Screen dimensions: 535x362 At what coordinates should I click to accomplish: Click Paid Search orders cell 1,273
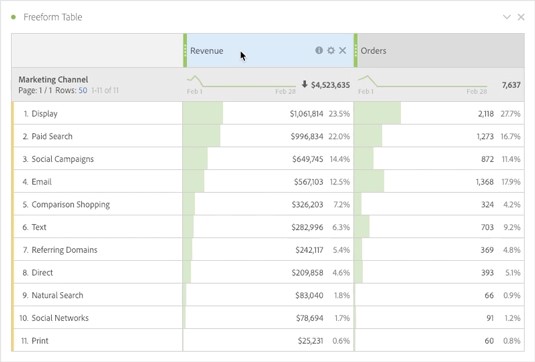485,136
